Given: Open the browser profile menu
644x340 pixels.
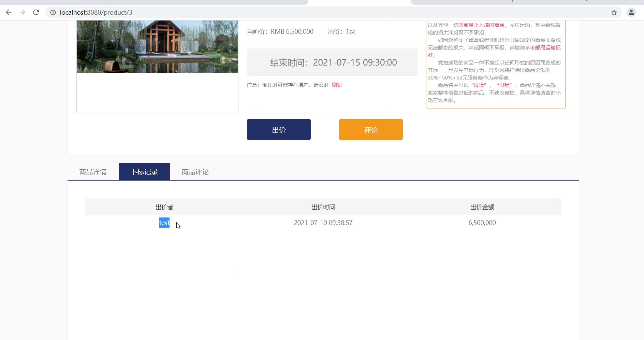Looking at the screenshot, I should tap(631, 12).
